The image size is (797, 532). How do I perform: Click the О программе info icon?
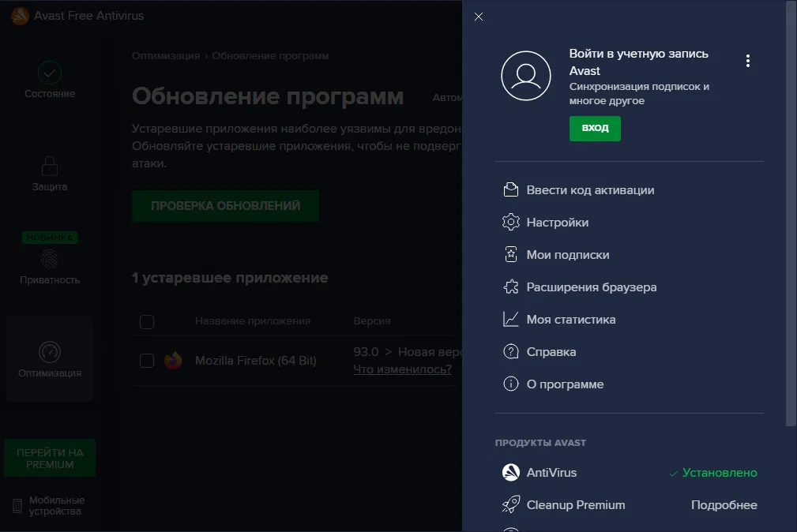tap(510, 384)
